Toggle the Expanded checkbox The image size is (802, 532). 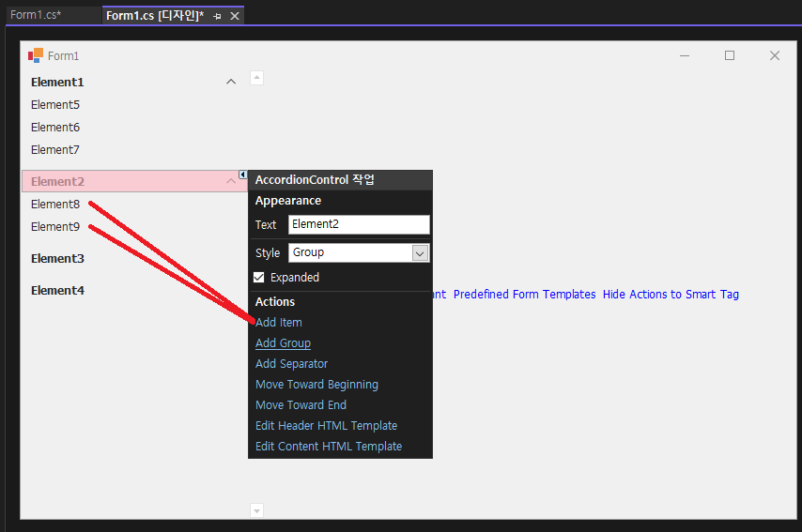pyautogui.click(x=259, y=277)
